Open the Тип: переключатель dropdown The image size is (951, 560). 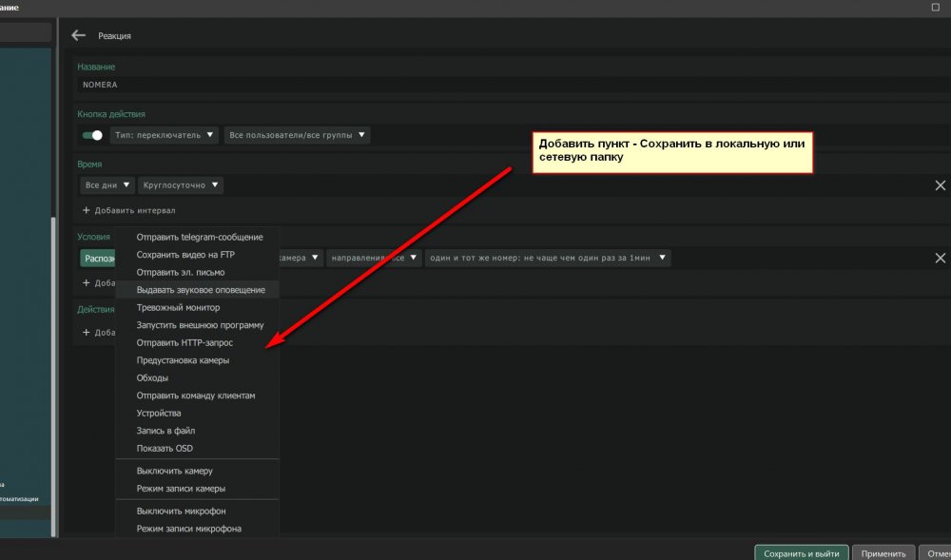click(x=164, y=135)
